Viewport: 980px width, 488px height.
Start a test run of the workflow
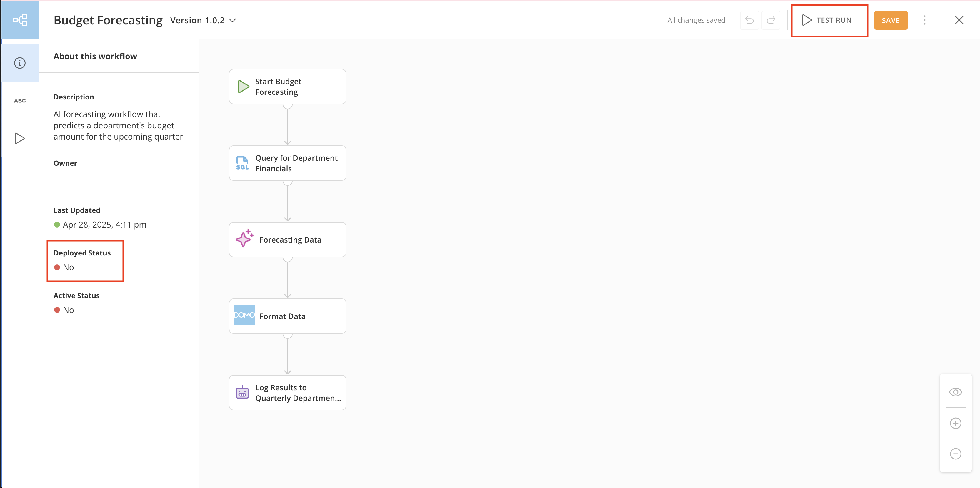pos(827,20)
